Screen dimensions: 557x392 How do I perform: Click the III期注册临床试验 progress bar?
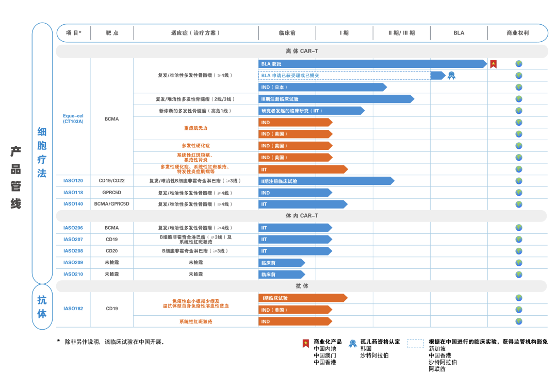pyautogui.click(x=336, y=99)
